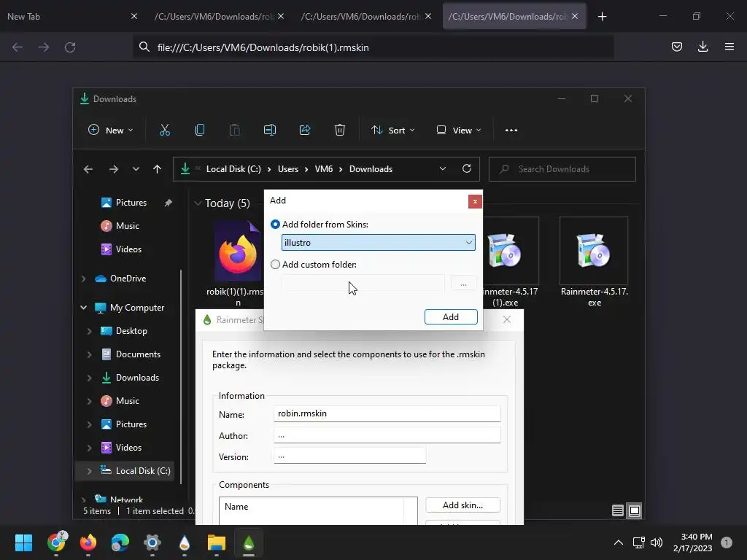This screenshot has height=560, width=747.
Task: Open Windows Start menu
Action: [x=23, y=542]
